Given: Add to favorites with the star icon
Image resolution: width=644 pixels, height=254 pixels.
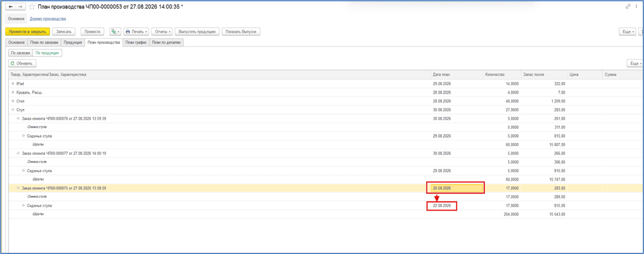Looking at the screenshot, I should pyautogui.click(x=32, y=7).
